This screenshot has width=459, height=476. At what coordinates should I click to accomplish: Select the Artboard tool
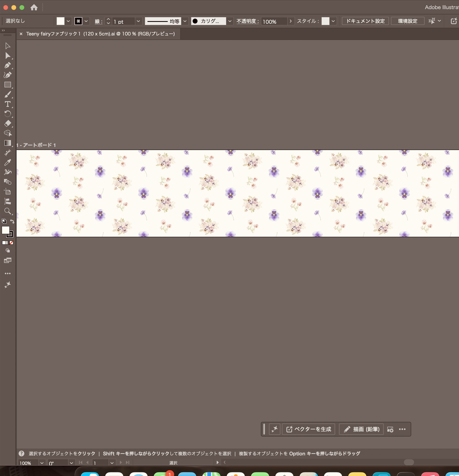pyautogui.click(x=7, y=192)
